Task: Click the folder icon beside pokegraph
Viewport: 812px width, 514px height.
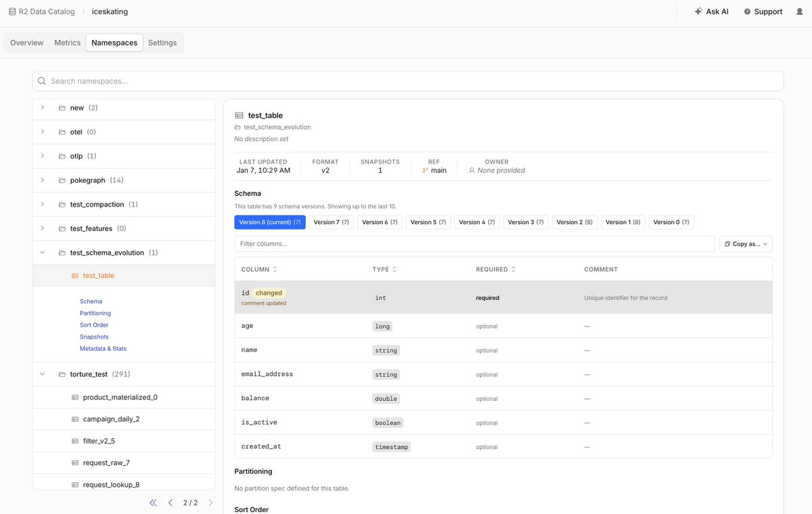Action: pos(62,181)
